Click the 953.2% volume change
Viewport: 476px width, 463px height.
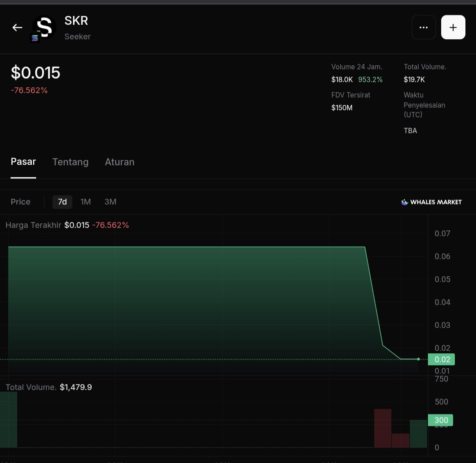pos(370,79)
